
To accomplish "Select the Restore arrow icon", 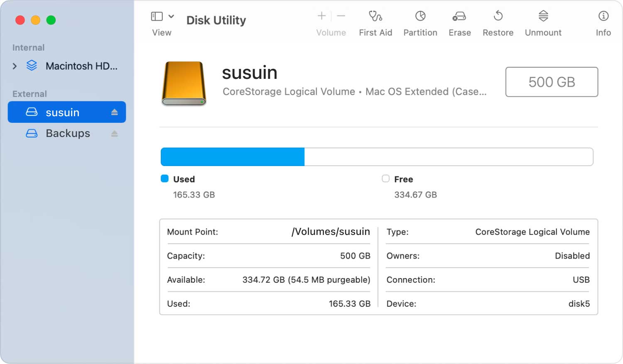I will tap(498, 16).
